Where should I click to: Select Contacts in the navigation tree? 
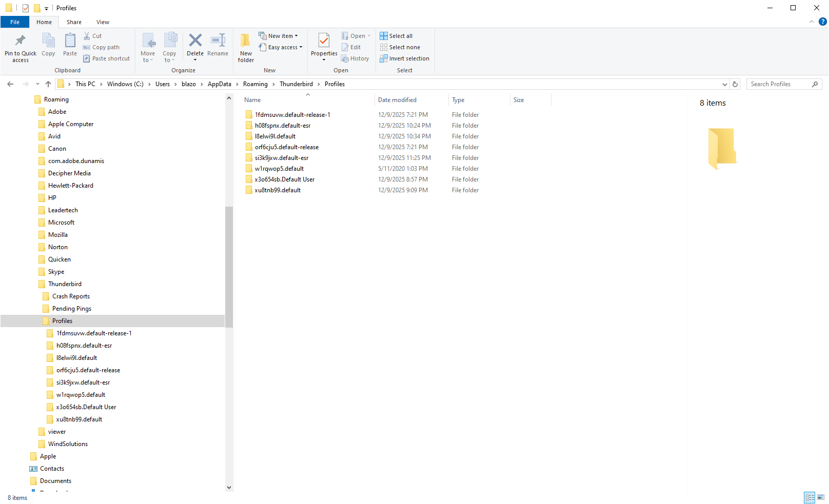pyautogui.click(x=52, y=469)
